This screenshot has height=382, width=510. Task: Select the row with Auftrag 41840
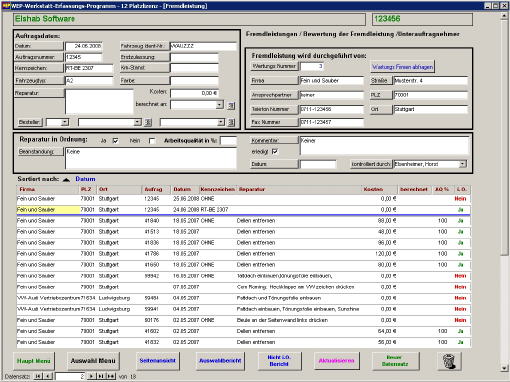(x=243, y=221)
